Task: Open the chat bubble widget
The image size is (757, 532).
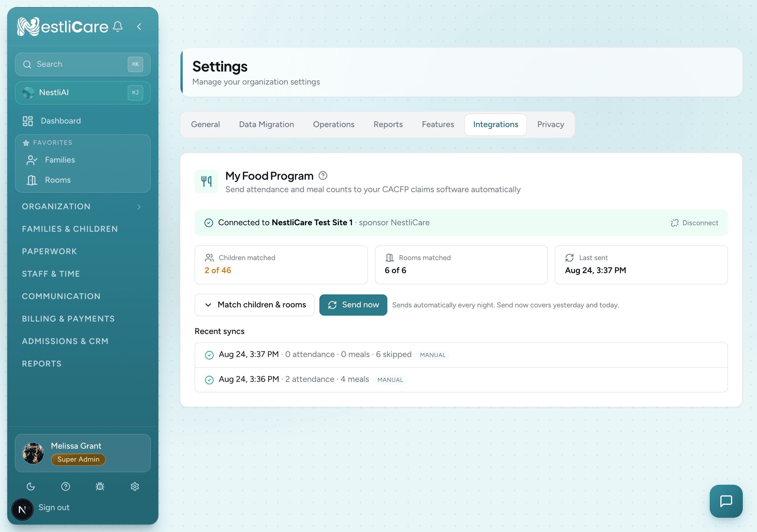Action: pyautogui.click(x=726, y=501)
